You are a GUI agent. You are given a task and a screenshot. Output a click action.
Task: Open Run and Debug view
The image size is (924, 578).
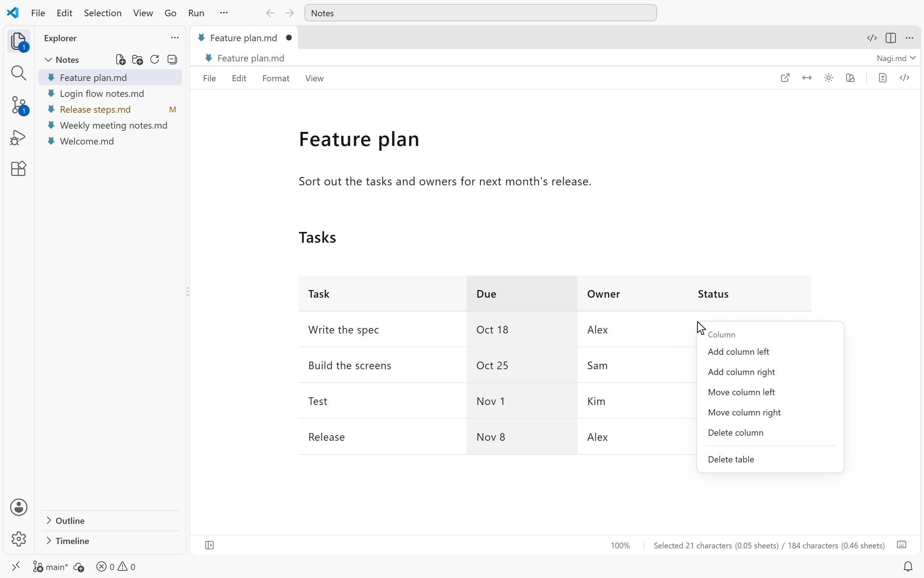tap(19, 137)
